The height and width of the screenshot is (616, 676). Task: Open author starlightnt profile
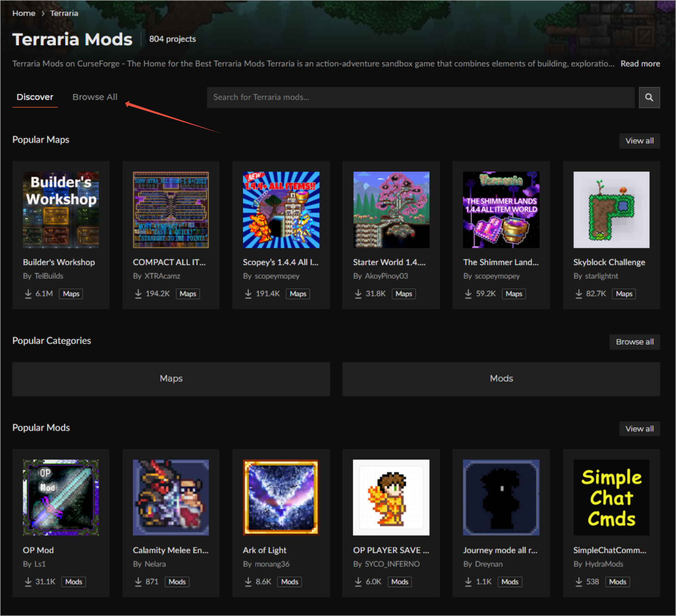pos(602,276)
